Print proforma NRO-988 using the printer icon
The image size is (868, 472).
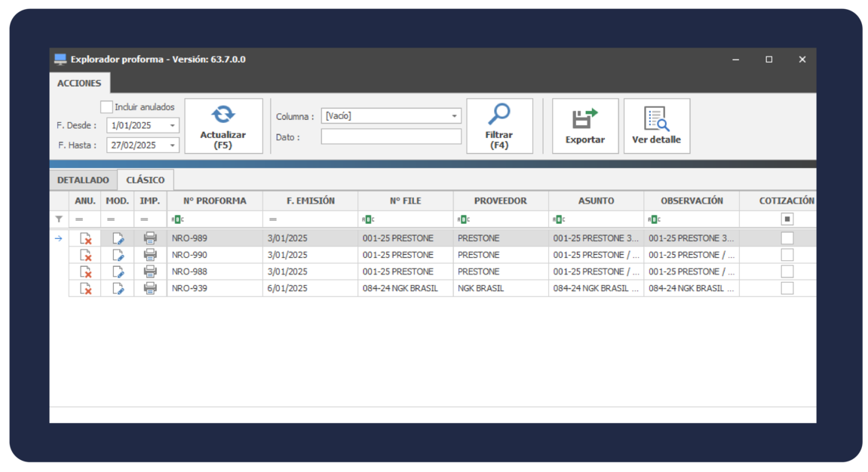coord(150,271)
